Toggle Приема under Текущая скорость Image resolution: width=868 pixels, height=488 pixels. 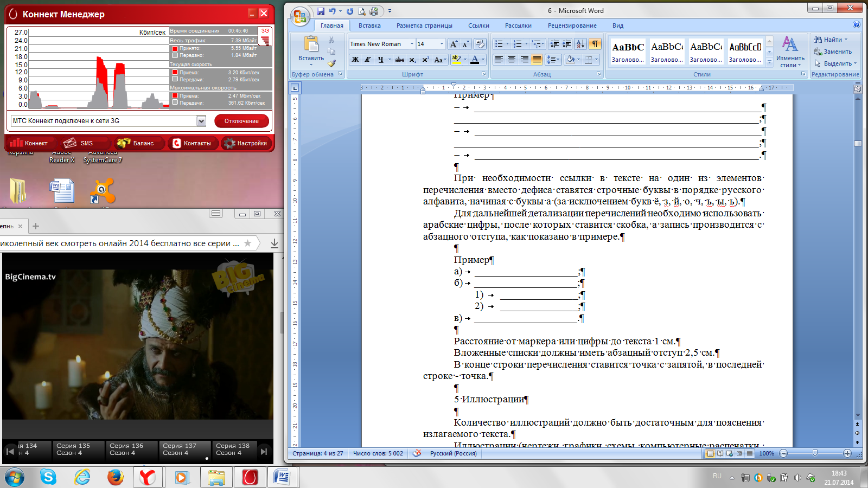175,72
